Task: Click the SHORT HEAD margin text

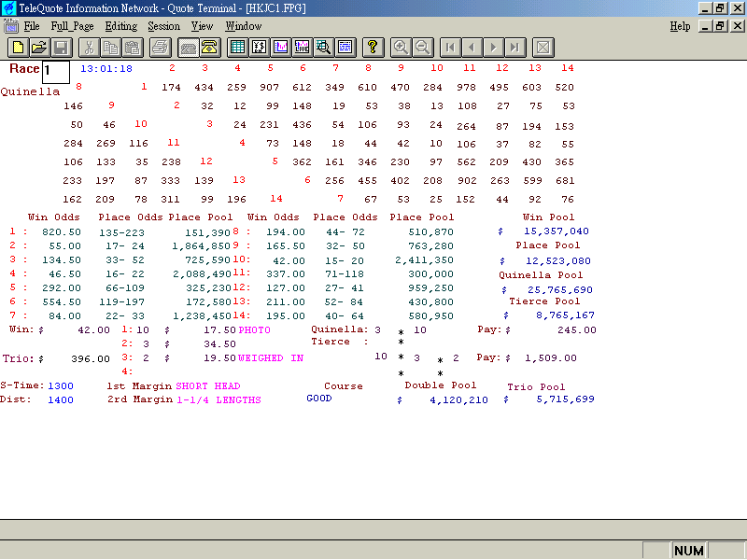Action: click(x=207, y=386)
